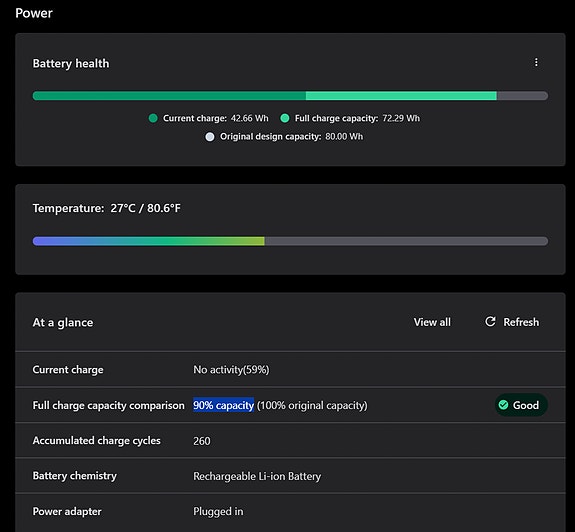The image size is (575, 532).
Task: Select the highlighted '90% capacity' text
Action: click(223, 405)
